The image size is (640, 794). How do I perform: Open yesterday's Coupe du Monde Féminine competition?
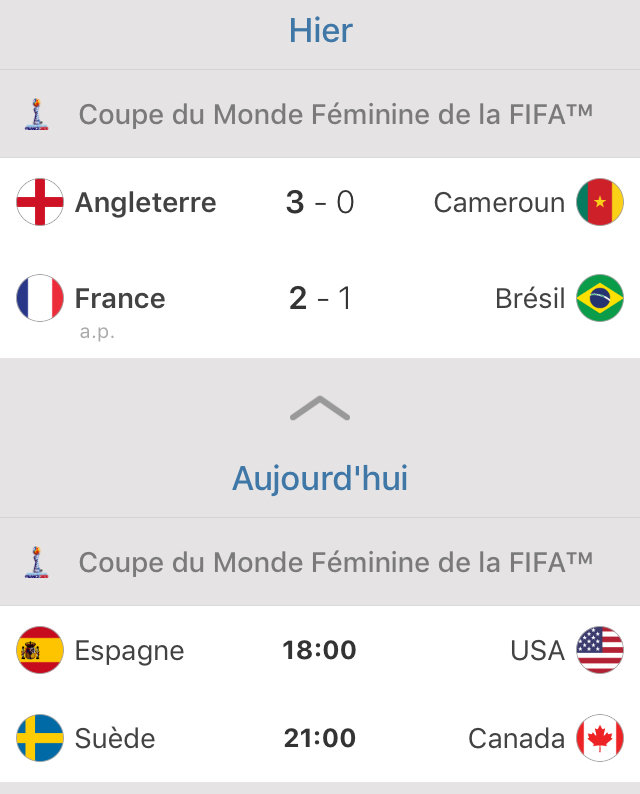[x=336, y=114]
